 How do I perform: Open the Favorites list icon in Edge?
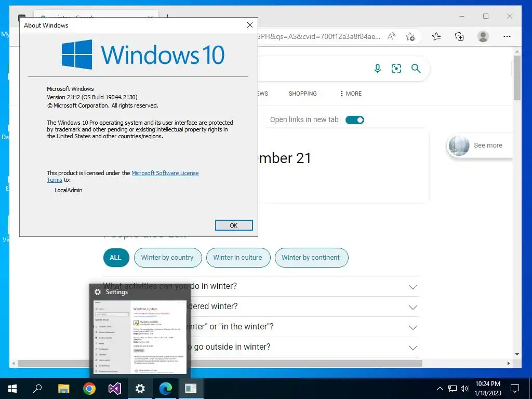[436, 36]
